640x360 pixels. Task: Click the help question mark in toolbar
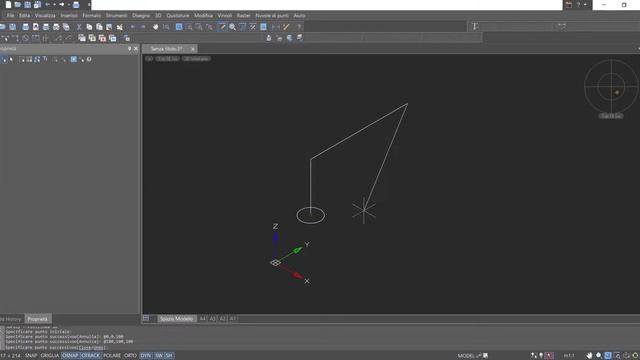[299, 27]
